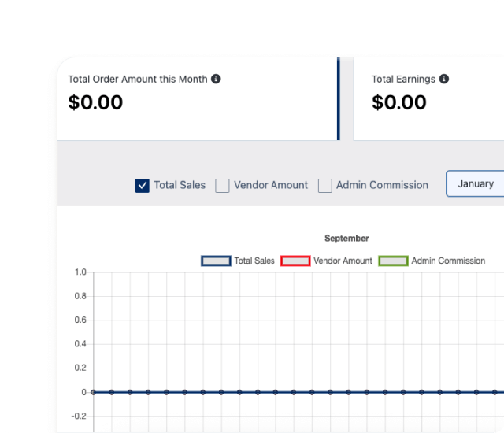
Task: Tick the Admin Commission checkbox
Action: [324, 185]
